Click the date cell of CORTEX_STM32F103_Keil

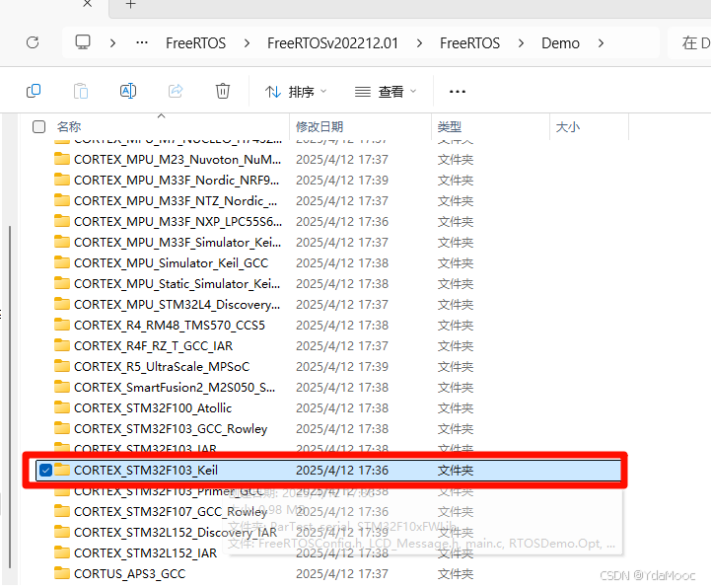click(342, 470)
